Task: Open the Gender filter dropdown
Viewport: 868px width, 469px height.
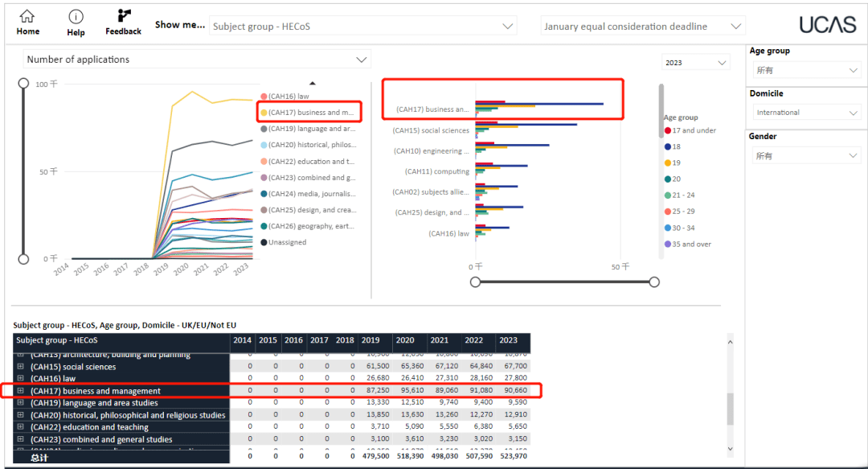Action: (805, 155)
